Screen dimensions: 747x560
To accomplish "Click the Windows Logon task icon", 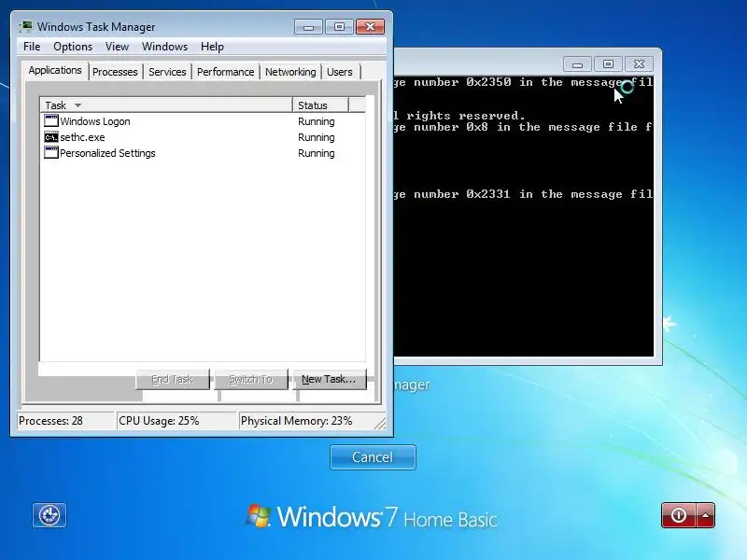I will [x=51, y=121].
